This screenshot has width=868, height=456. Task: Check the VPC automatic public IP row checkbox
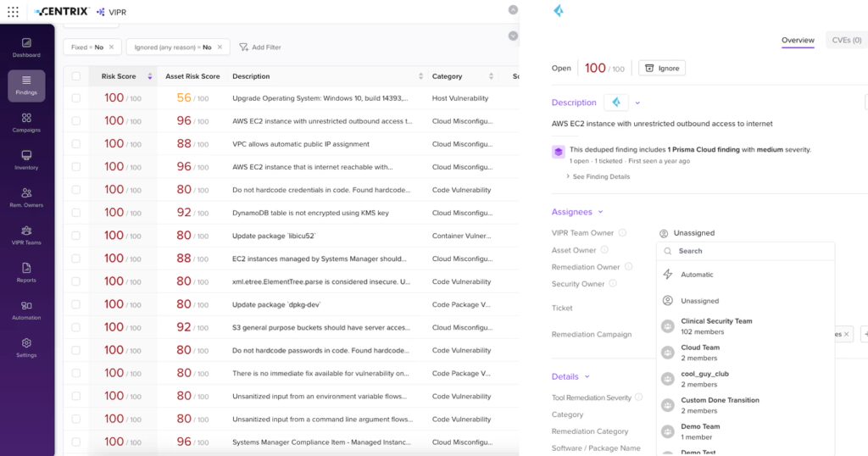click(76, 144)
